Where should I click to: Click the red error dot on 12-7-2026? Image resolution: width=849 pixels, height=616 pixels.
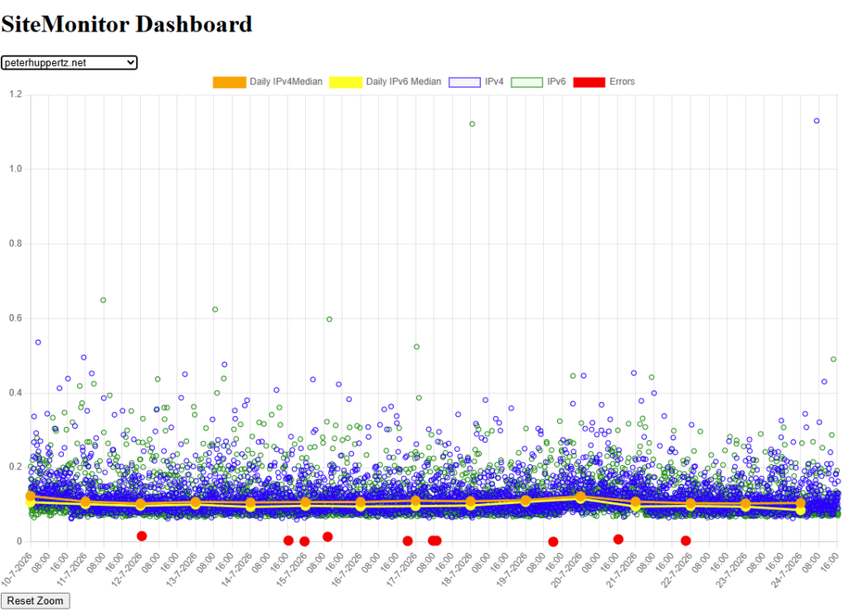click(142, 536)
